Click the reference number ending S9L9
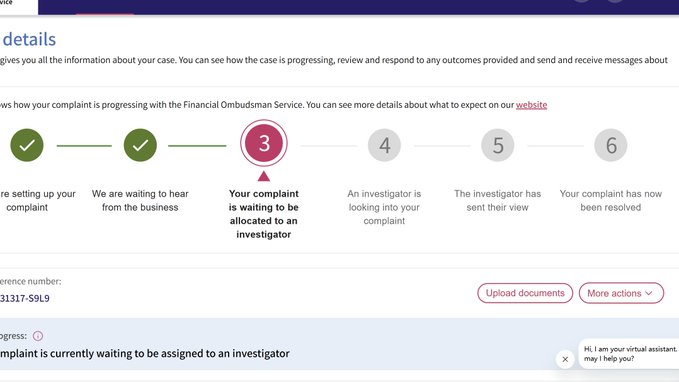Image resolution: width=679 pixels, height=382 pixels. [25, 298]
